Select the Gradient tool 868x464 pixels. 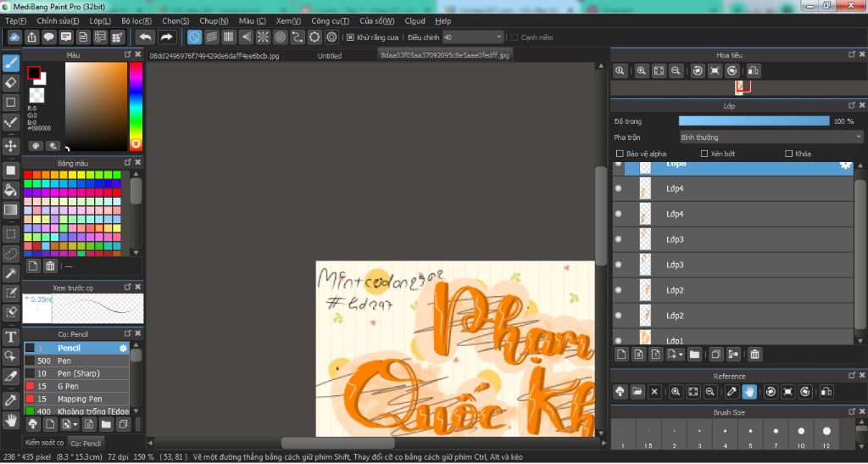coord(10,210)
